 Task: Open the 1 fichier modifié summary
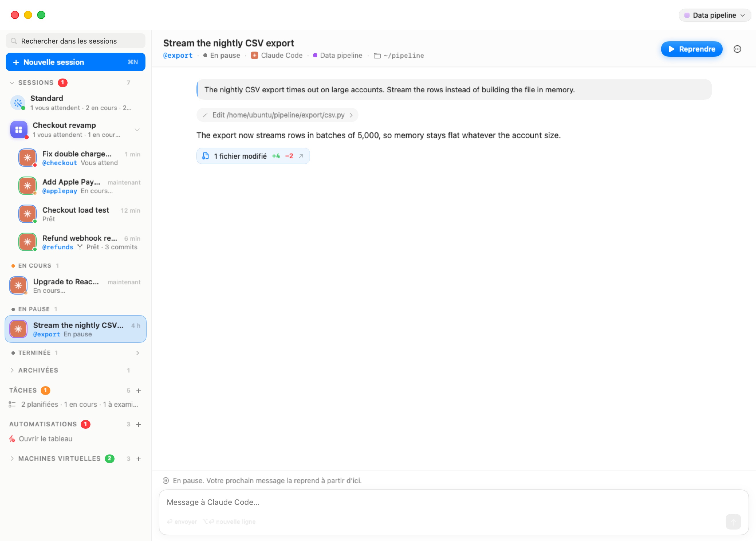tap(253, 156)
